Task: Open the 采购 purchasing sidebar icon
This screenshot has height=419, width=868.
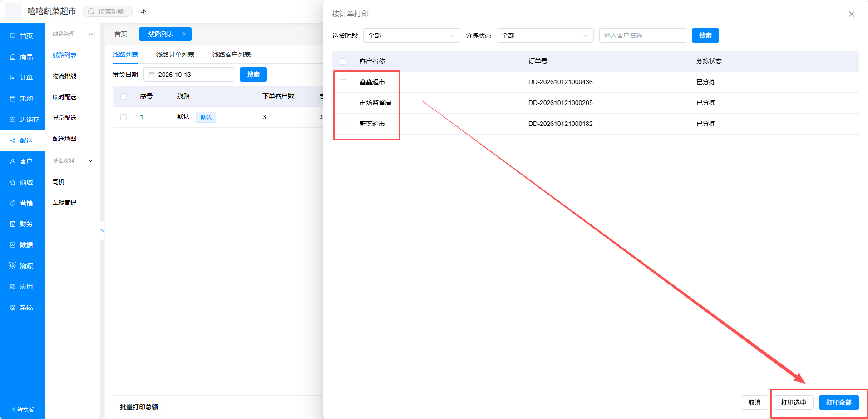Action: point(13,99)
